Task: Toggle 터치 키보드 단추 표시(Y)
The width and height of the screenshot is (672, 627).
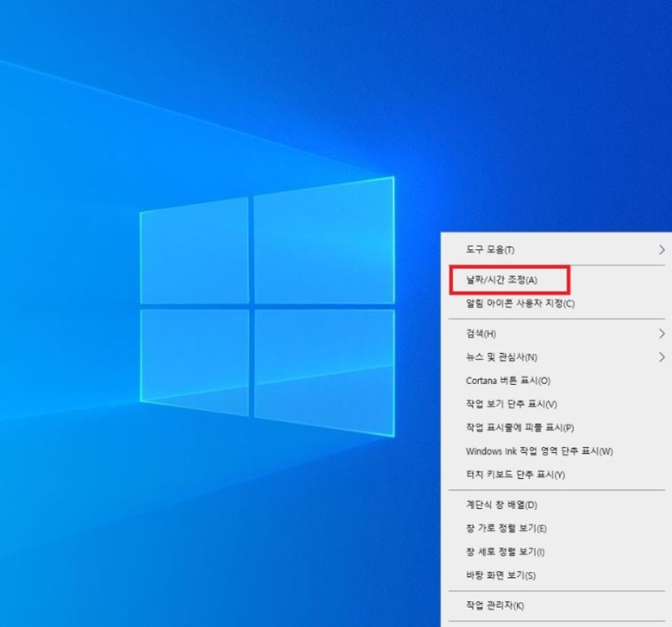Action: [x=557, y=475]
